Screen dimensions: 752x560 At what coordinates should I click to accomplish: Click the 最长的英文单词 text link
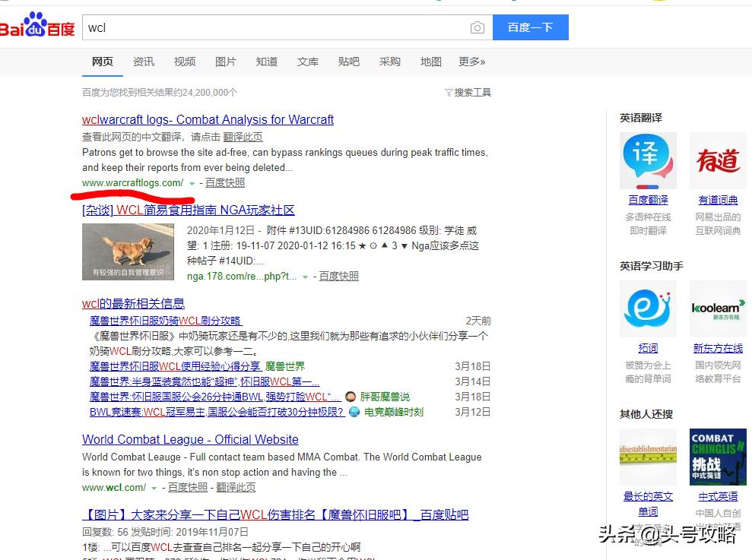[648, 504]
